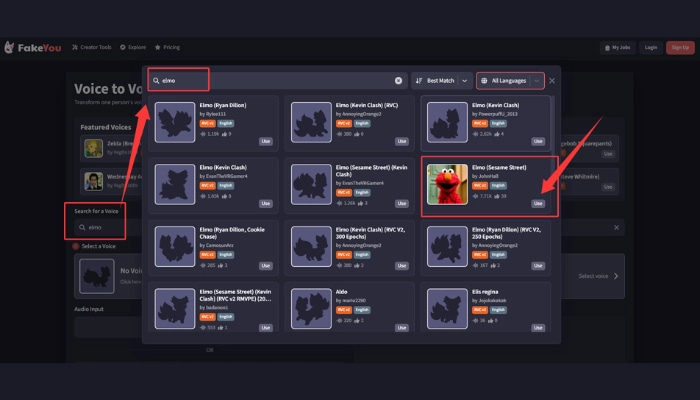Click the Login button
This screenshot has width=700, height=400.
pos(651,47)
